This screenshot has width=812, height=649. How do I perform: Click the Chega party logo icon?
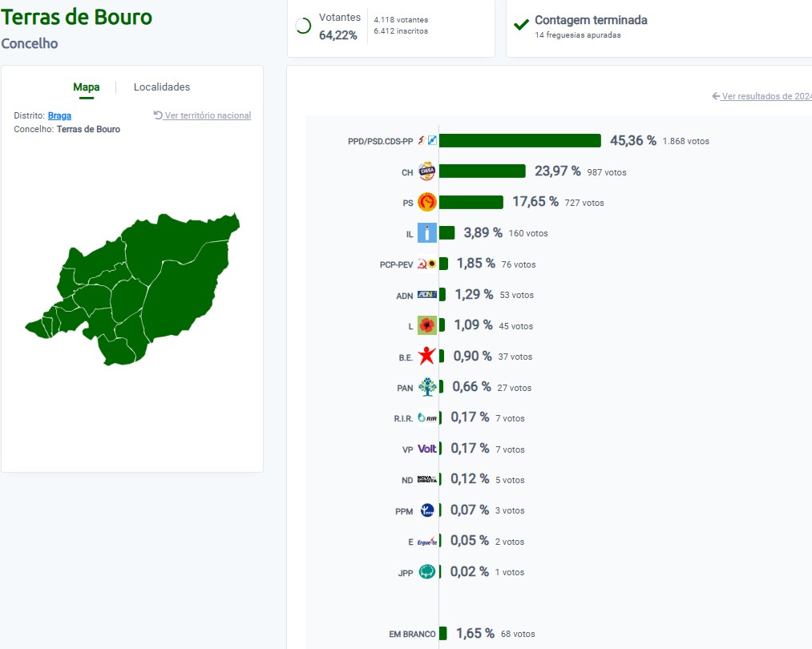coord(427,171)
